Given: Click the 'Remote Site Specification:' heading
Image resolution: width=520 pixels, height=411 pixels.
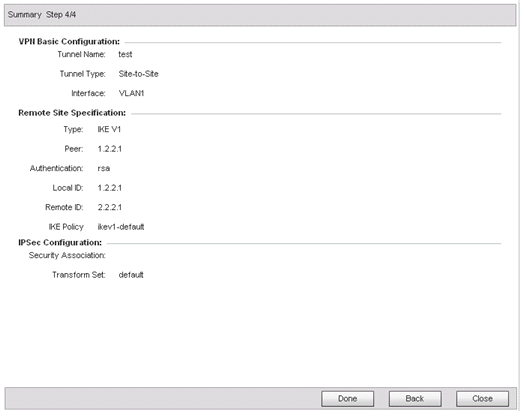Looking at the screenshot, I should point(72,113).
